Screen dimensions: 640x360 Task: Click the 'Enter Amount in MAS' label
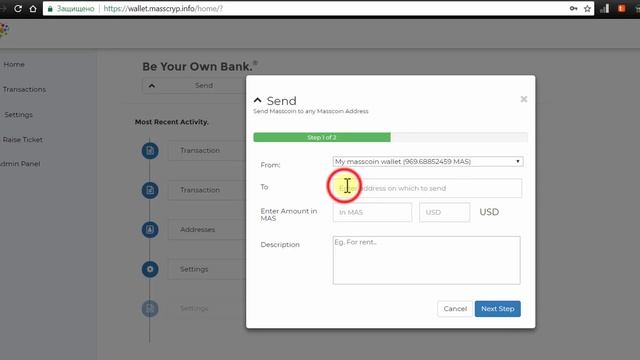pyautogui.click(x=289, y=215)
